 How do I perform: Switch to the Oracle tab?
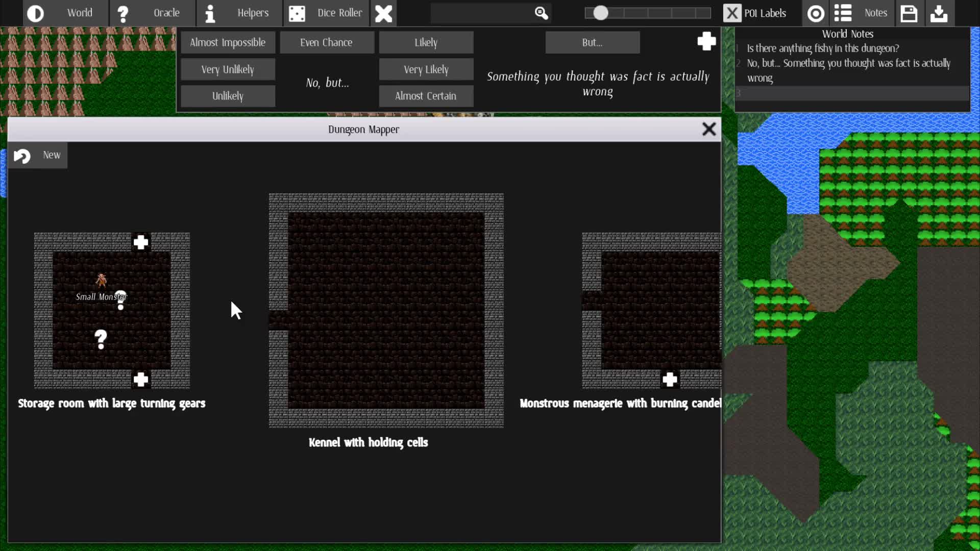click(166, 13)
